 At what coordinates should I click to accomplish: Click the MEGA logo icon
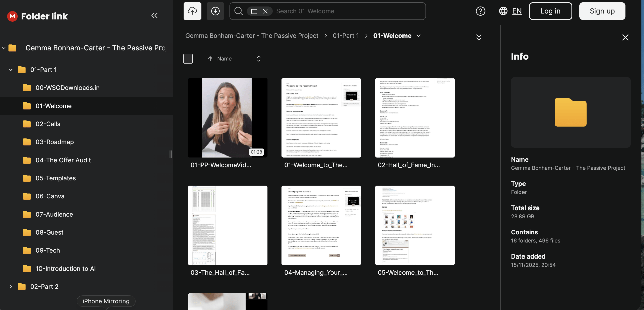point(12,16)
